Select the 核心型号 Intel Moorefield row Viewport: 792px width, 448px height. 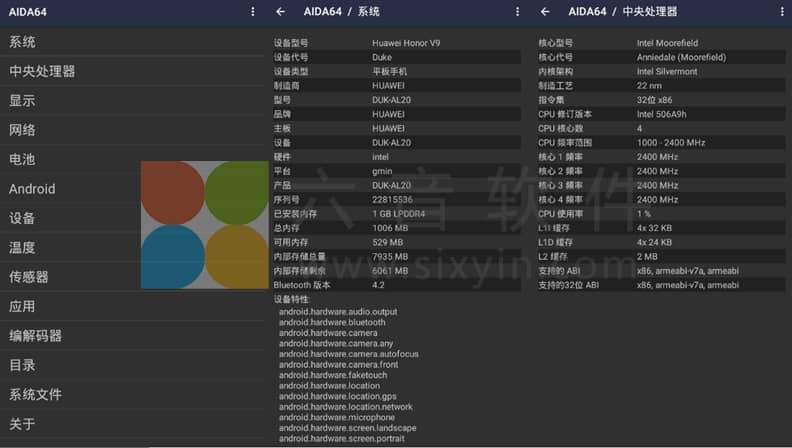click(661, 43)
